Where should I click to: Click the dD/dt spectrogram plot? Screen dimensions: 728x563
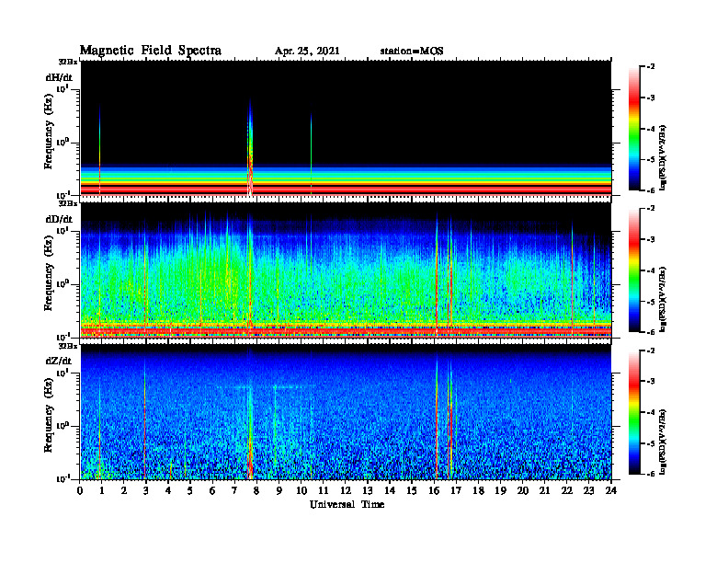[x=346, y=270]
